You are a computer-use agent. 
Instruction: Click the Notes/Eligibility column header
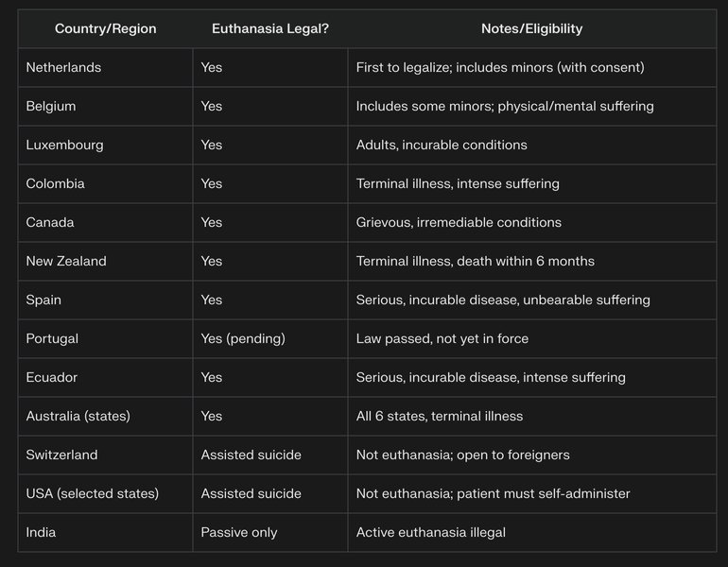[531, 28]
